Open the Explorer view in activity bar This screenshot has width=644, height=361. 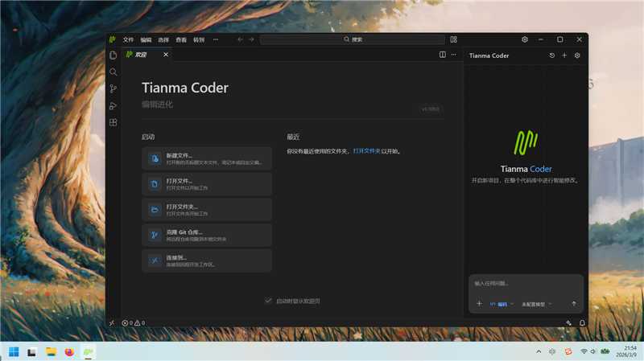(114, 55)
